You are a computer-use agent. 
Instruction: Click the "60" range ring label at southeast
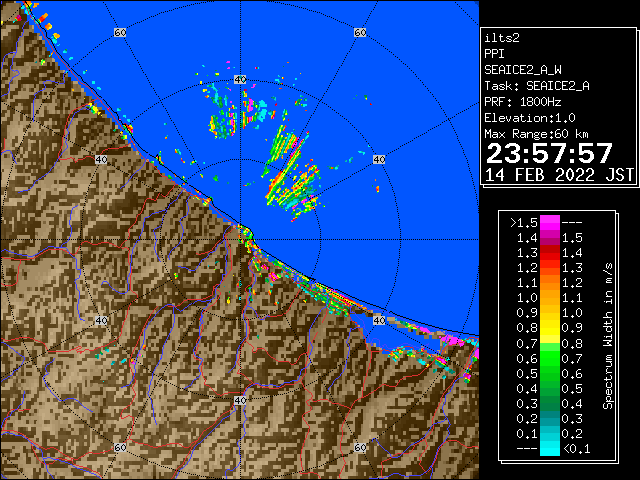[360, 447]
